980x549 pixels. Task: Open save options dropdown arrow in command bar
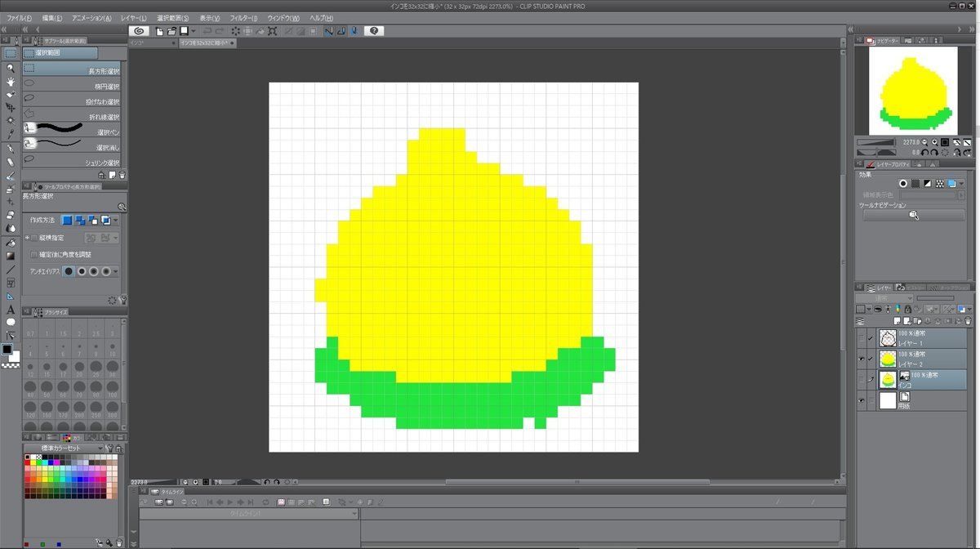194,31
